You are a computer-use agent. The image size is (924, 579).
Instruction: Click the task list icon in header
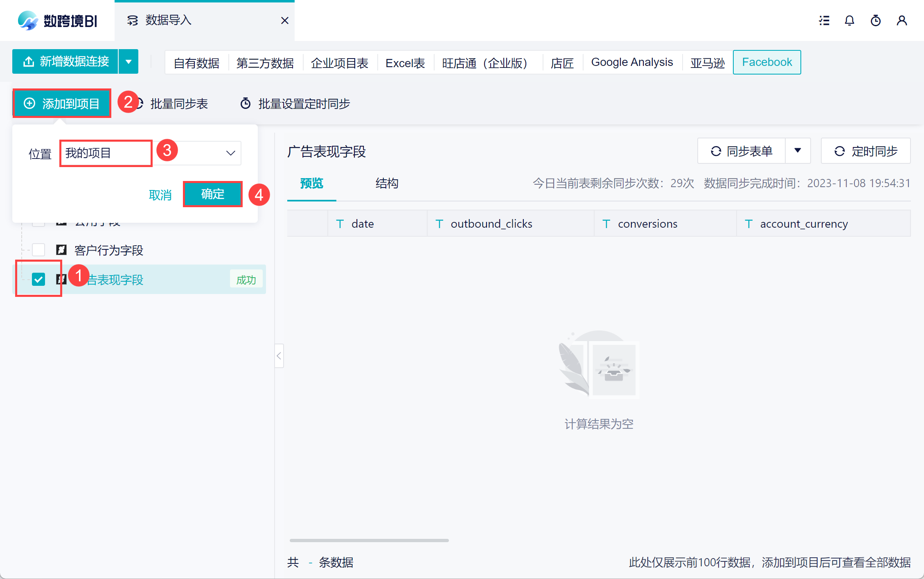click(x=824, y=20)
